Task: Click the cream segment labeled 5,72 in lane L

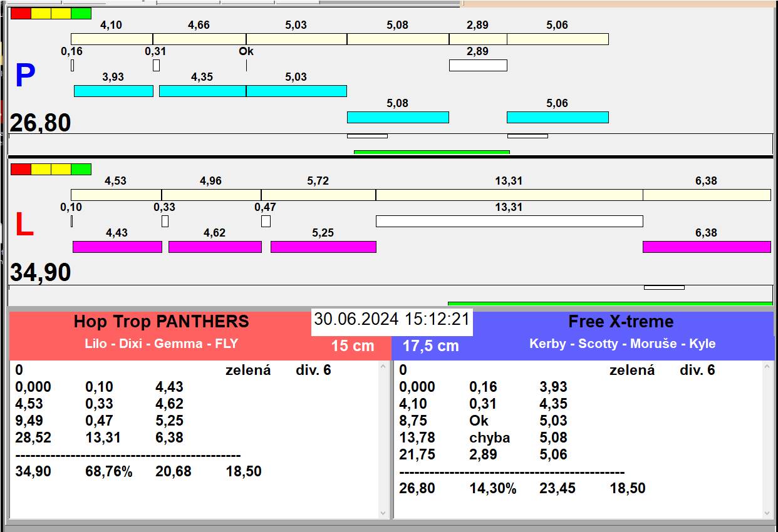Action: tap(318, 195)
